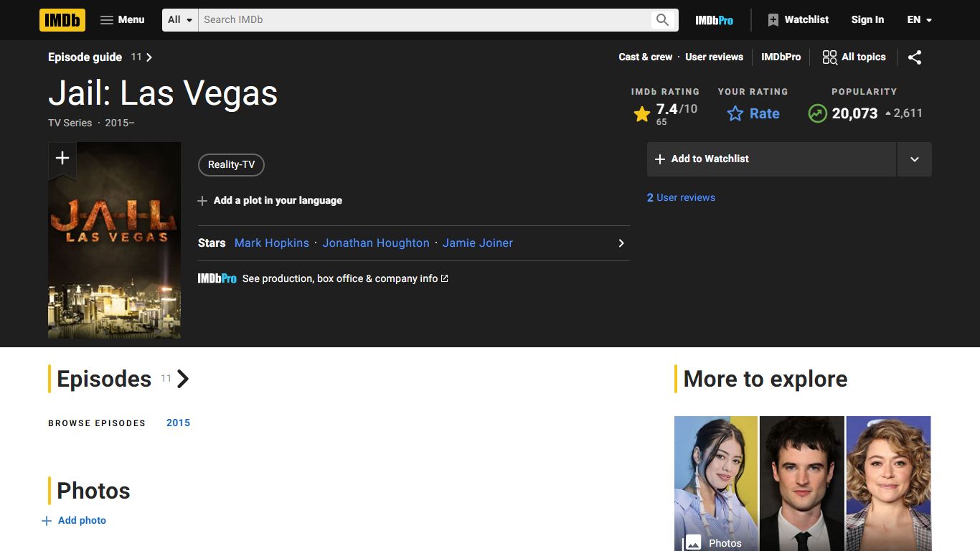Click the Photos gallery icon on thumbnail

click(692, 542)
